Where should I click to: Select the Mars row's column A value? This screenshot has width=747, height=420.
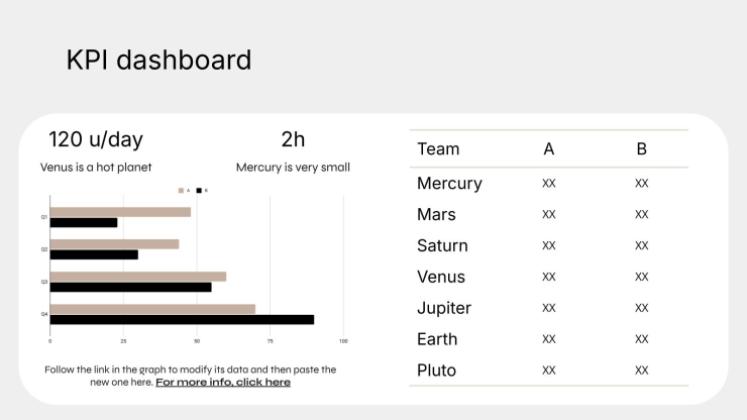pyautogui.click(x=549, y=214)
